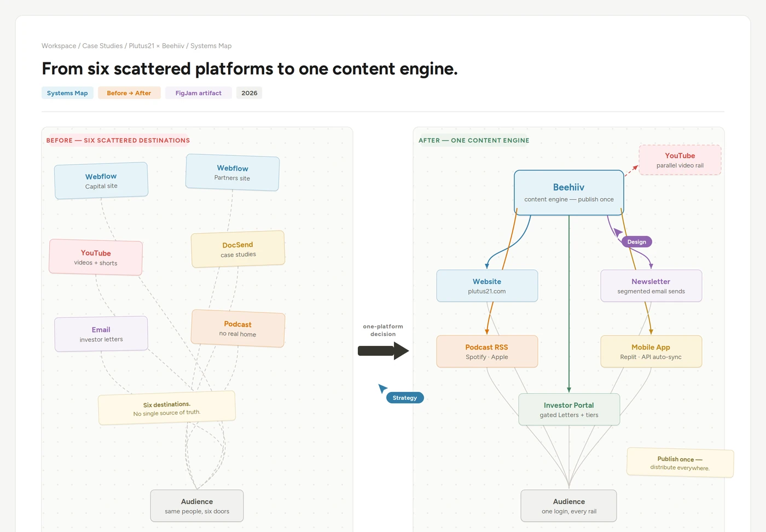Go to Case Studies in the breadcrumb
This screenshot has width=766, height=532.
[102, 46]
